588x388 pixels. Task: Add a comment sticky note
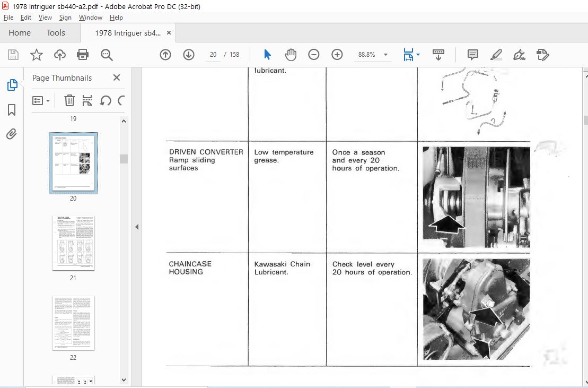pos(473,55)
